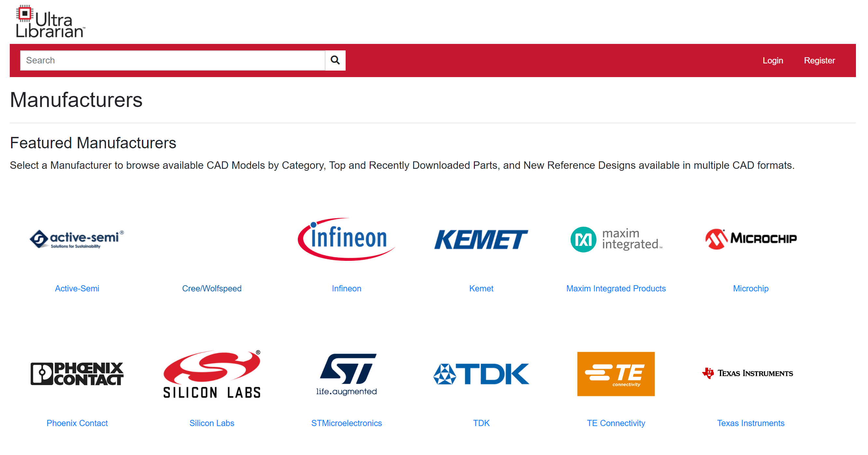Click the magnifying glass search button
868x455 pixels.
coord(335,60)
